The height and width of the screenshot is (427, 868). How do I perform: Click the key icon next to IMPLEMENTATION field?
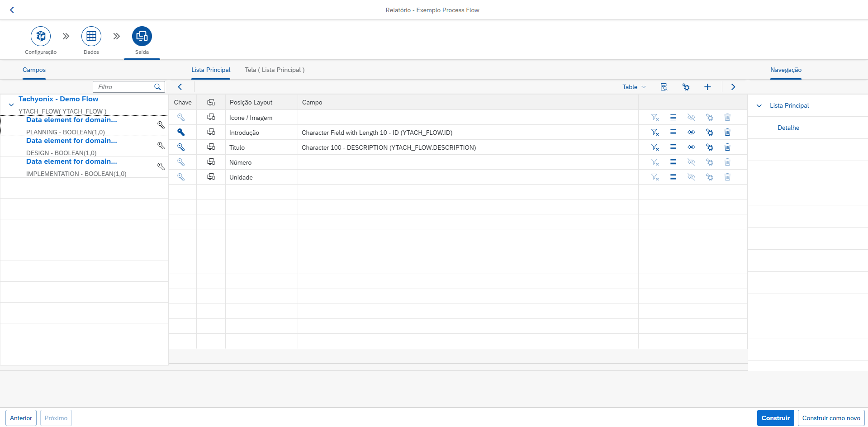(161, 166)
